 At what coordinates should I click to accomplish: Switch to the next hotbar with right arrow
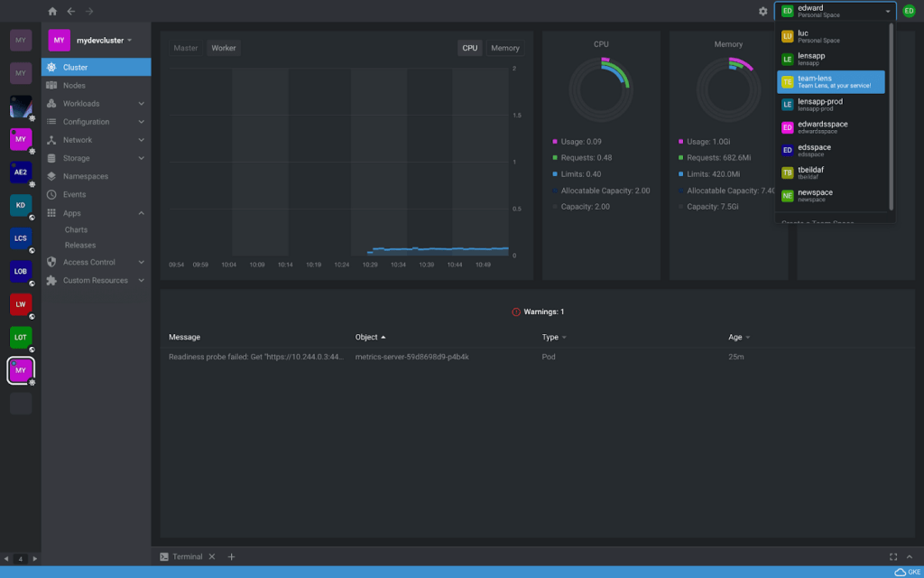coord(35,558)
